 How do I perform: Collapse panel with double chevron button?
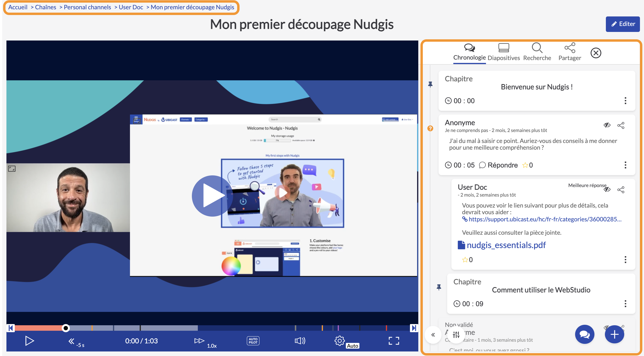point(433,335)
